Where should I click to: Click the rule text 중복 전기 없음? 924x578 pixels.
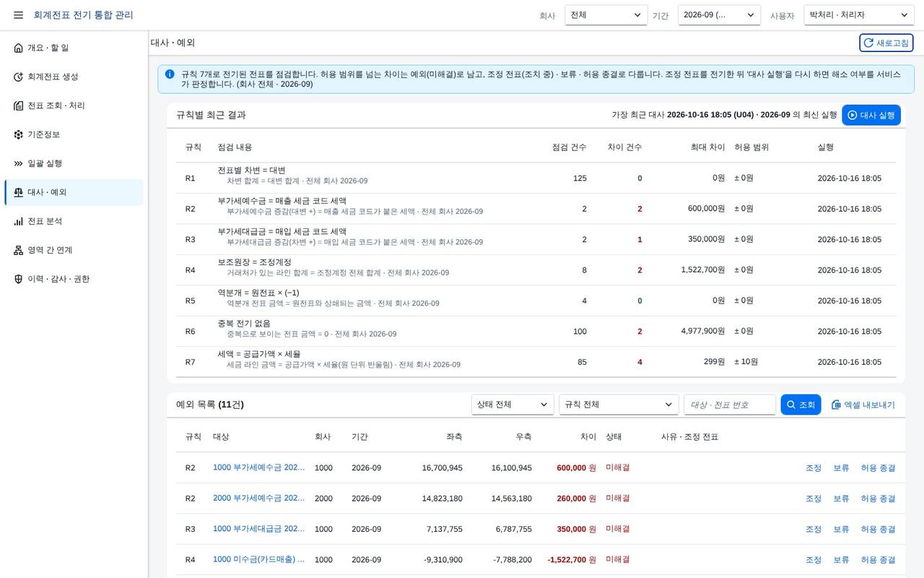click(244, 324)
